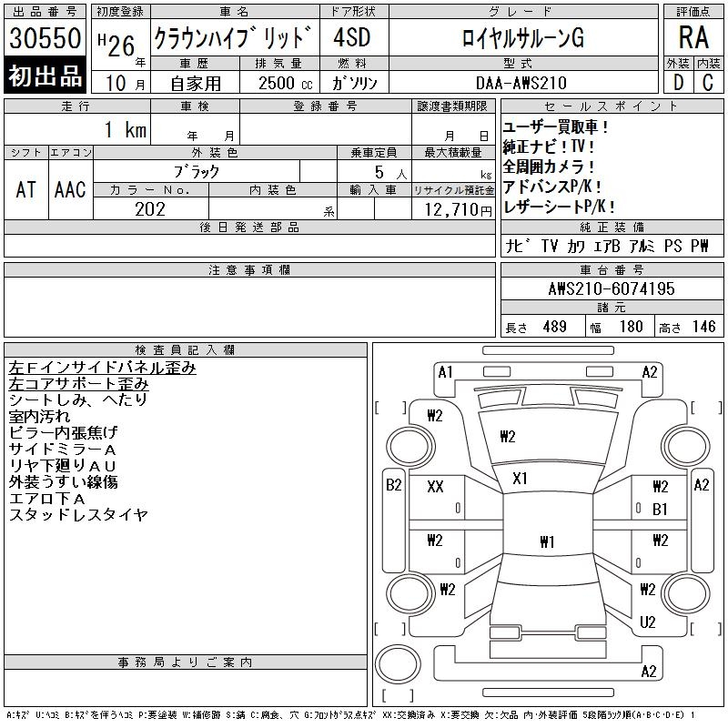Select 注意事項欄 header
728x728 pixels.
tap(249, 269)
